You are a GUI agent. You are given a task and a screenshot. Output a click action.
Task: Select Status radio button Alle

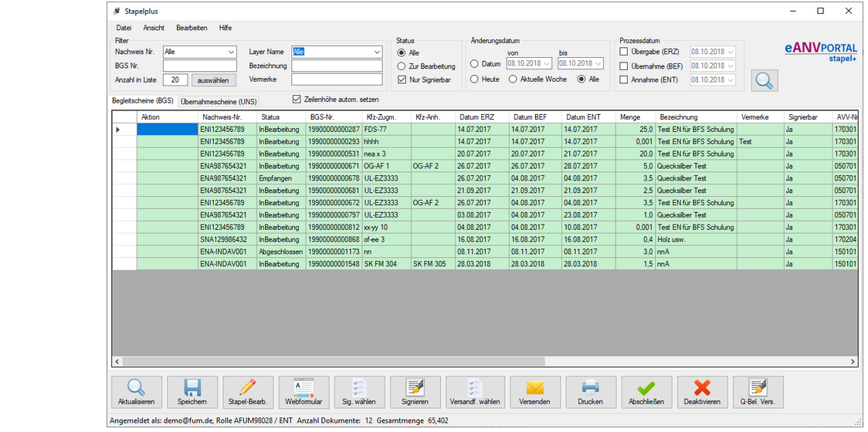[402, 53]
